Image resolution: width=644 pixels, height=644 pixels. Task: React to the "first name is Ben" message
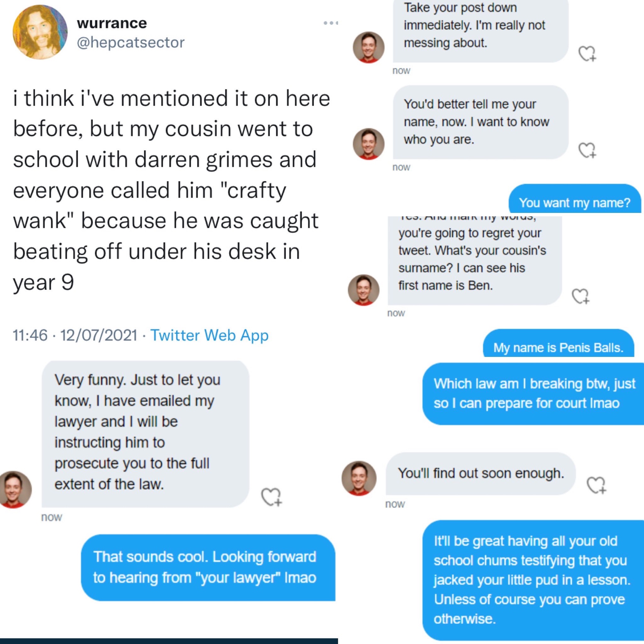click(x=581, y=296)
